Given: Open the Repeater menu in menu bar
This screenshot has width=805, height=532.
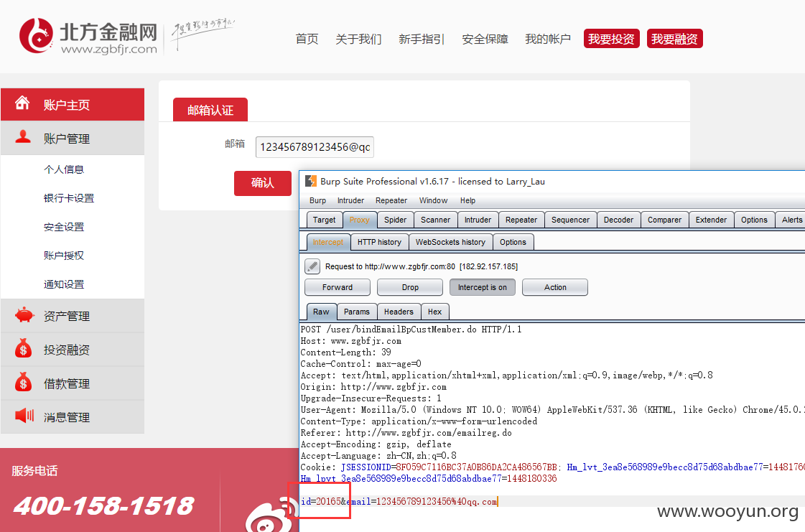Looking at the screenshot, I should coord(391,200).
